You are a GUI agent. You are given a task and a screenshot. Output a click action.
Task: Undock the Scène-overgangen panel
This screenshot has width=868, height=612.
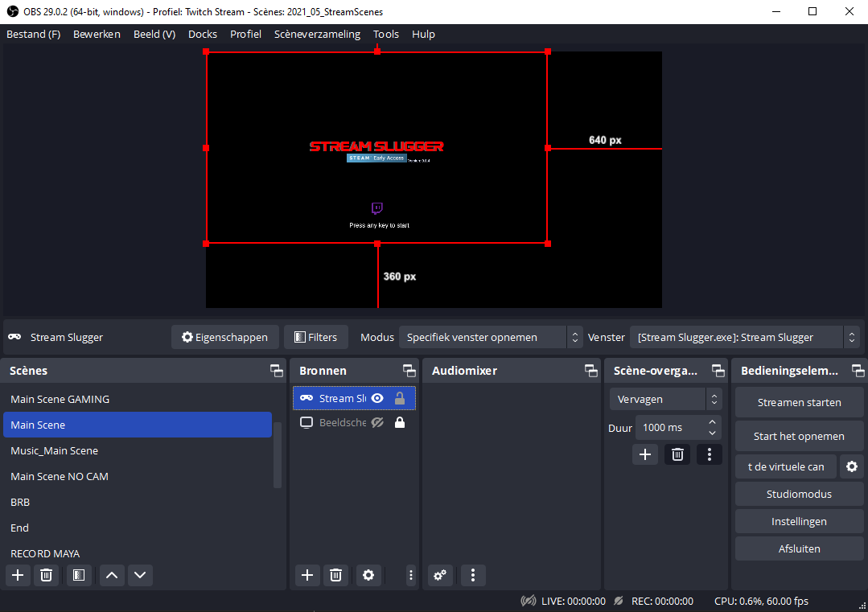(x=718, y=371)
